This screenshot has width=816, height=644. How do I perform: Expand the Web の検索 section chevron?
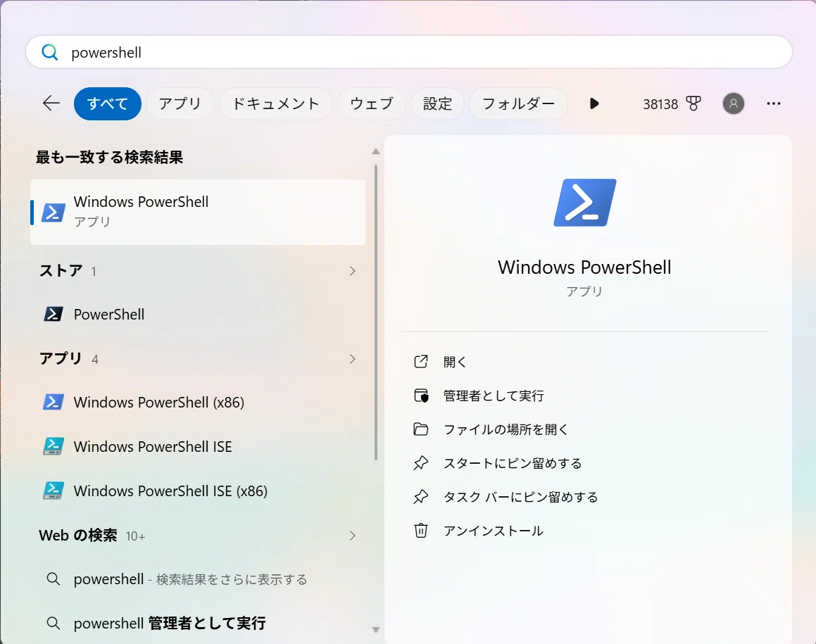[x=352, y=536]
